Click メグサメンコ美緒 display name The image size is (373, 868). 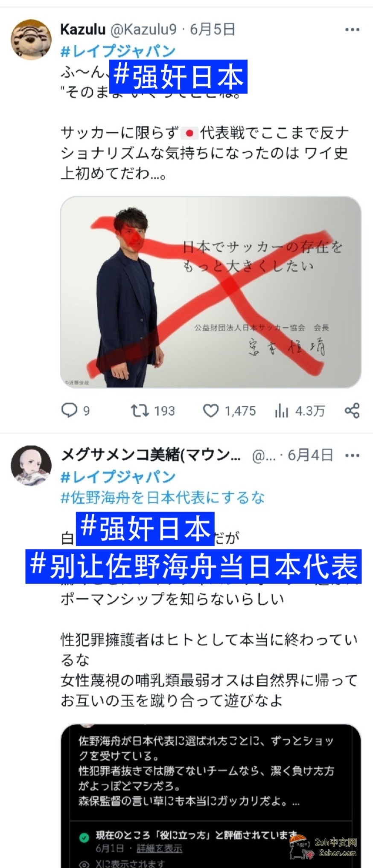(151, 455)
